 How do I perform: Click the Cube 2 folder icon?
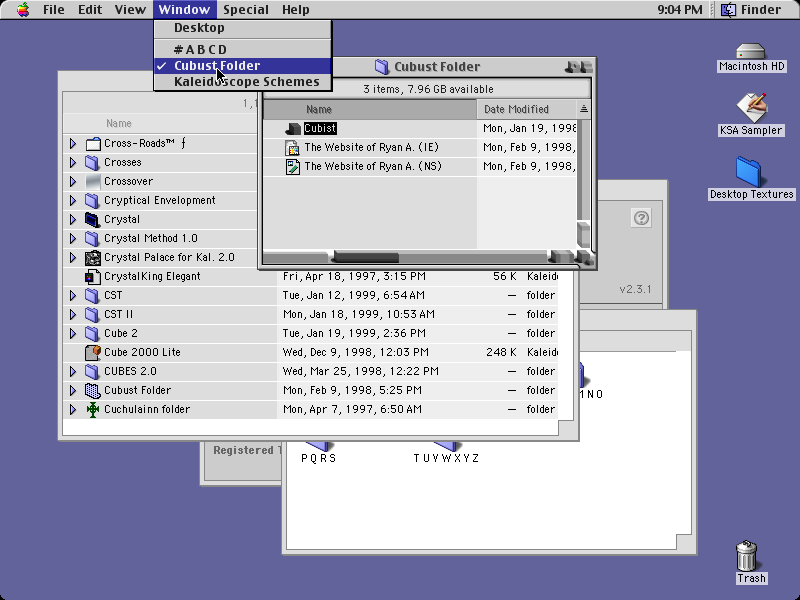(92, 333)
